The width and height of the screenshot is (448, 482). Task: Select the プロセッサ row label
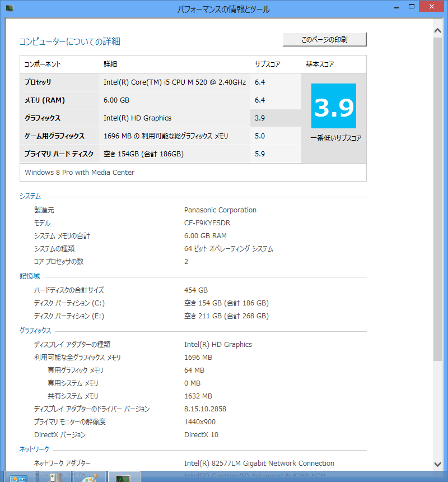[x=38, y=82]
